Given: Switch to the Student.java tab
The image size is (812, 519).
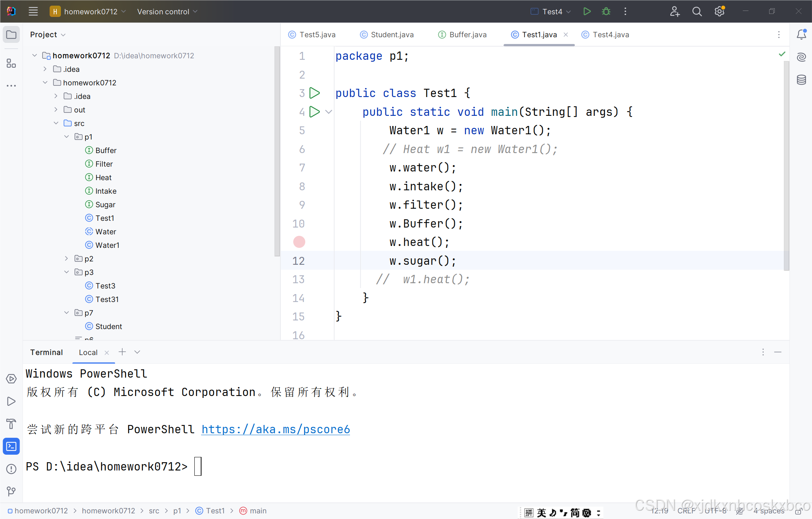Looking at the screenshot, I should point(391,34).
